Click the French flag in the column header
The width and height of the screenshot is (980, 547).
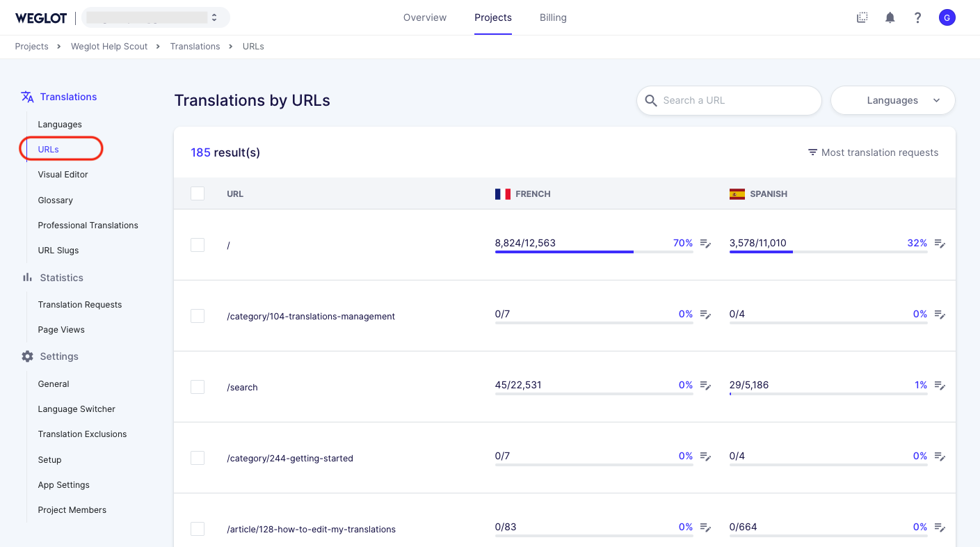[502, 194]
